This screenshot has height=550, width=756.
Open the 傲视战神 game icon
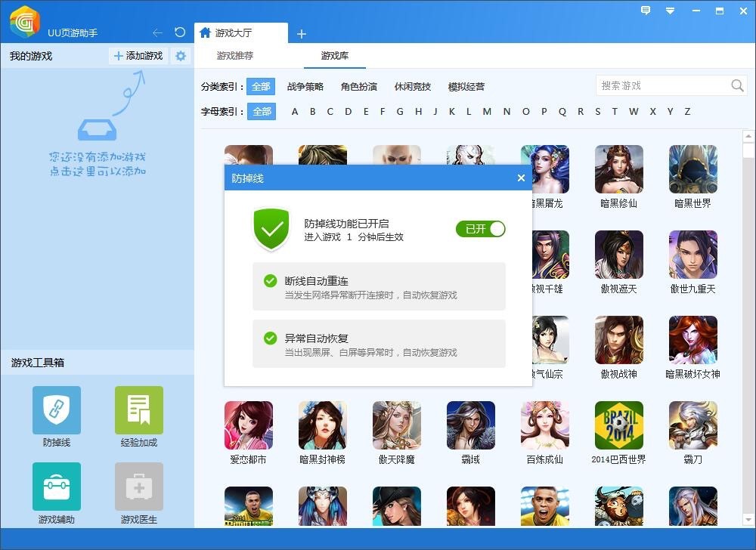[618, 339]
